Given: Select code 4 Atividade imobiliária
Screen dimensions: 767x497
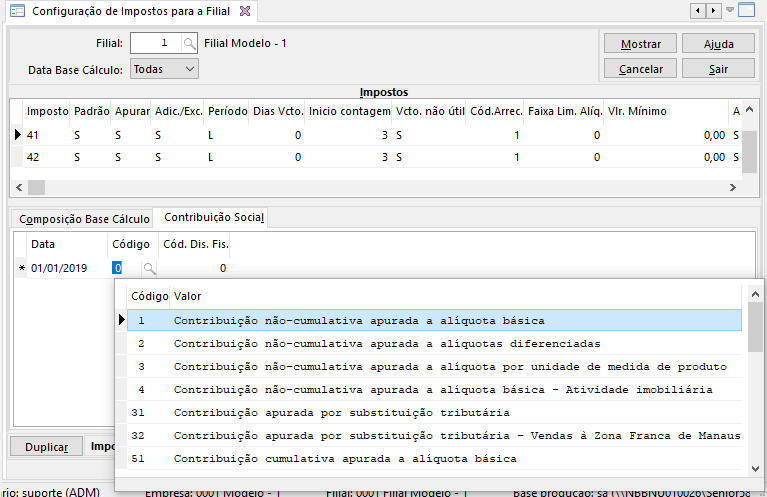Looking at the screenshot, I should (x=434, y=389).
